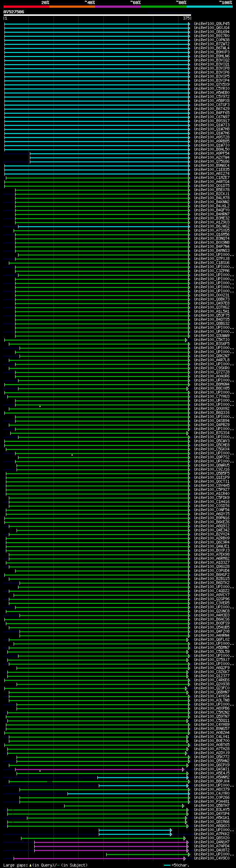Open hit UniRef100_Q9LP45
The width and height of the screenshot is (236, 868).
[x=212, y=24]
